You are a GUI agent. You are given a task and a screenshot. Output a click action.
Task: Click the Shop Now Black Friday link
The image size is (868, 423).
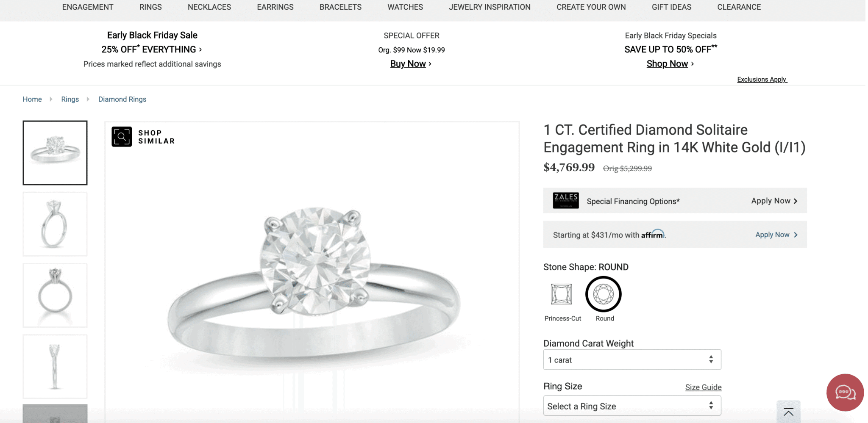[667, 64]
